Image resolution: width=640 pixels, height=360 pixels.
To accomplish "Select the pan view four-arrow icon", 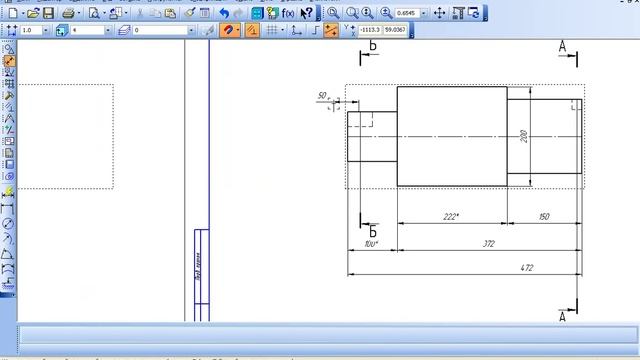I will [x=440, y=13].
